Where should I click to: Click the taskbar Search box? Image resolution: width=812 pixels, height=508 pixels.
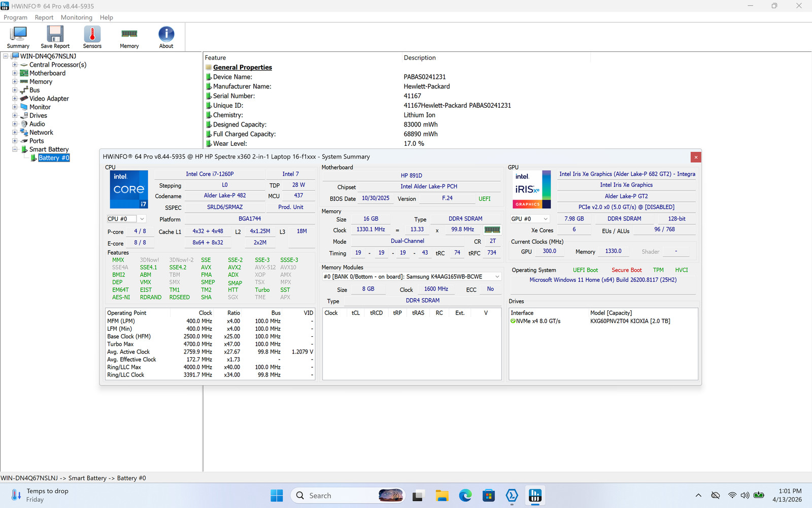(x=348, y=495)
